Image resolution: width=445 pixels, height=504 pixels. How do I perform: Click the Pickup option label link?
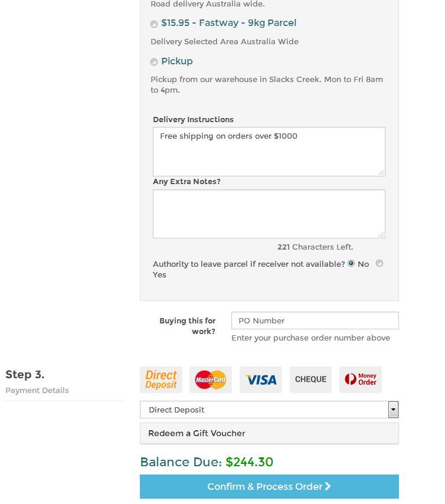pyautogui.click(x=177, y=61)
